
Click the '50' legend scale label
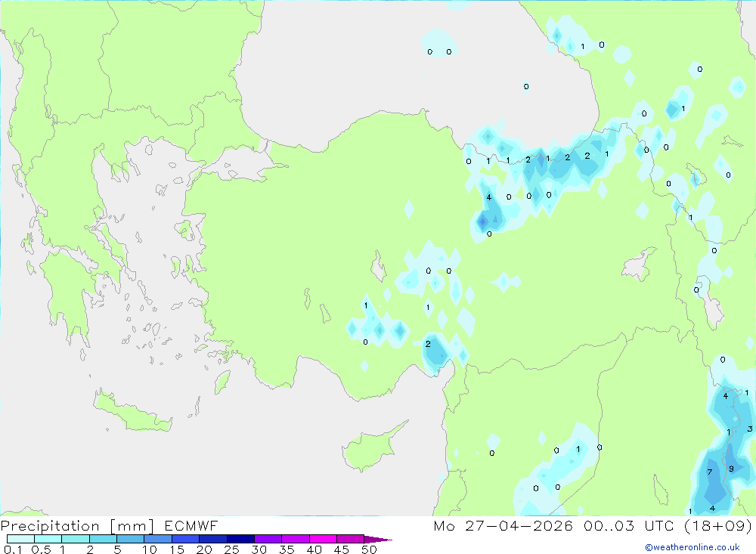pyautogui.click(x=369, y=549)
